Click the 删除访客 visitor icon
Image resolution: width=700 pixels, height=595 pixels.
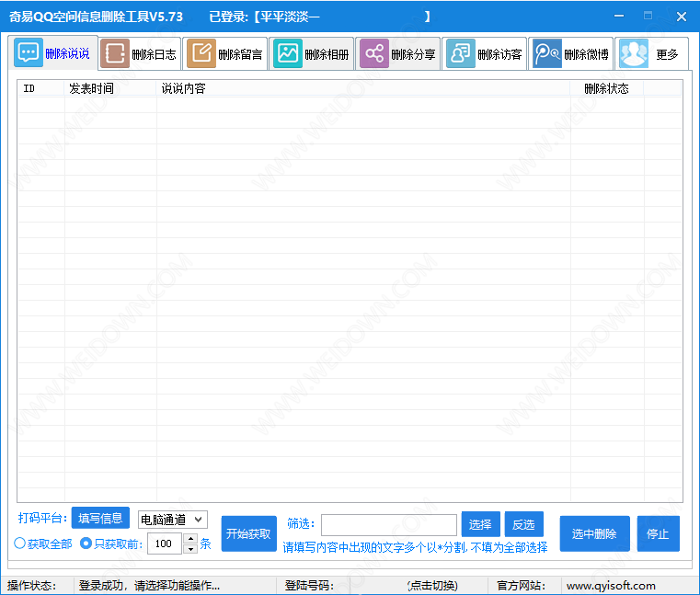pos(461,53)
